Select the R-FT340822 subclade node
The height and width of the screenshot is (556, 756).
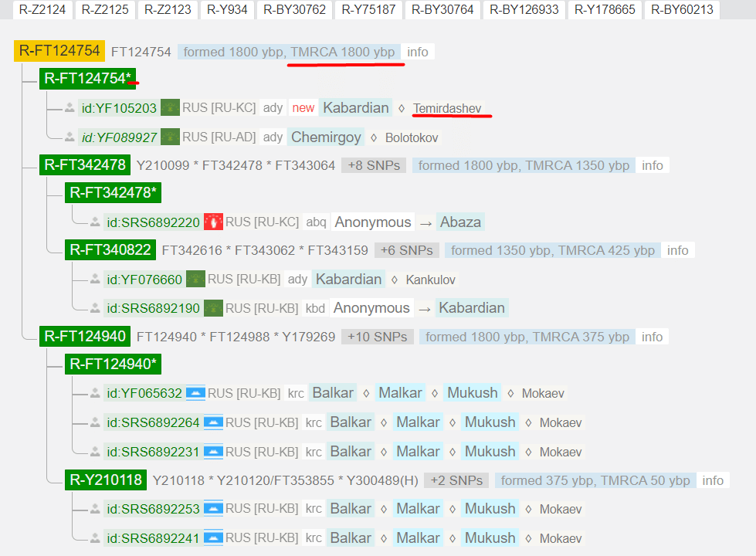(110, 250)
